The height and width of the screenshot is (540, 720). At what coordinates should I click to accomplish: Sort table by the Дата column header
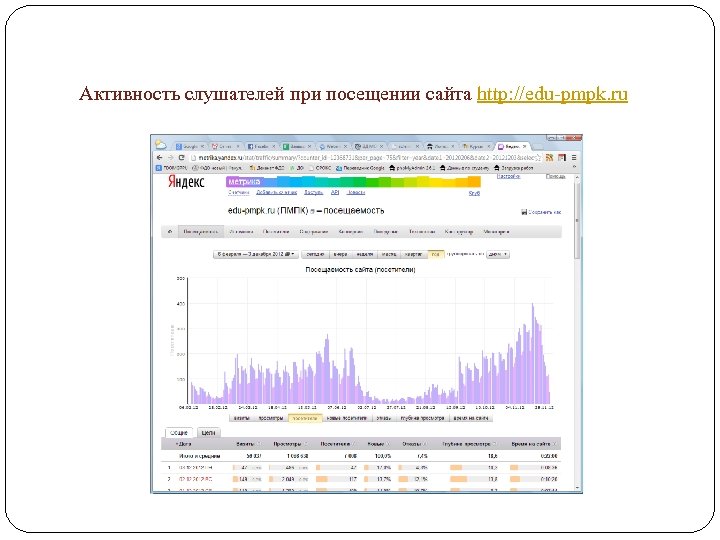(186, 444)
